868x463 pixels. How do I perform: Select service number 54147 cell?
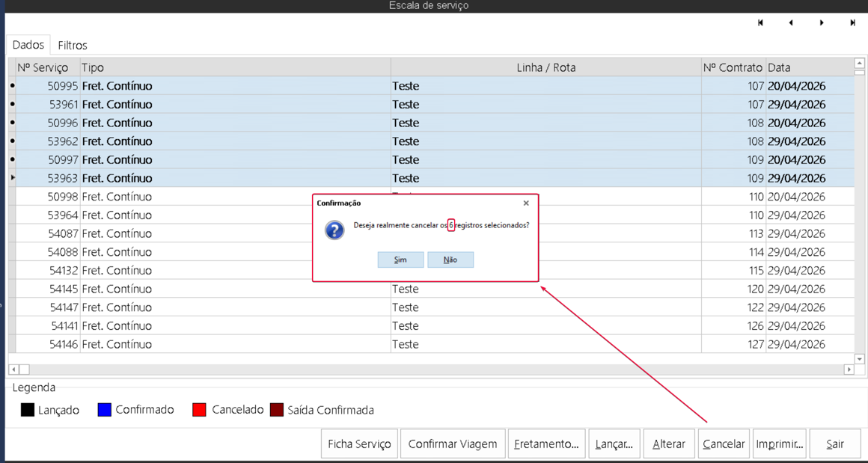pyautogui.click(x=48, y=307)
